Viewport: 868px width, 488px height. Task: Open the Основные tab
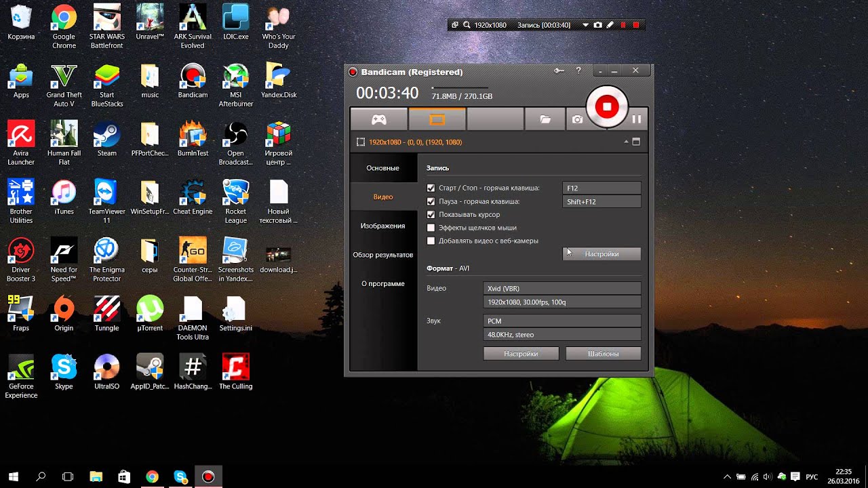point(383,168)
